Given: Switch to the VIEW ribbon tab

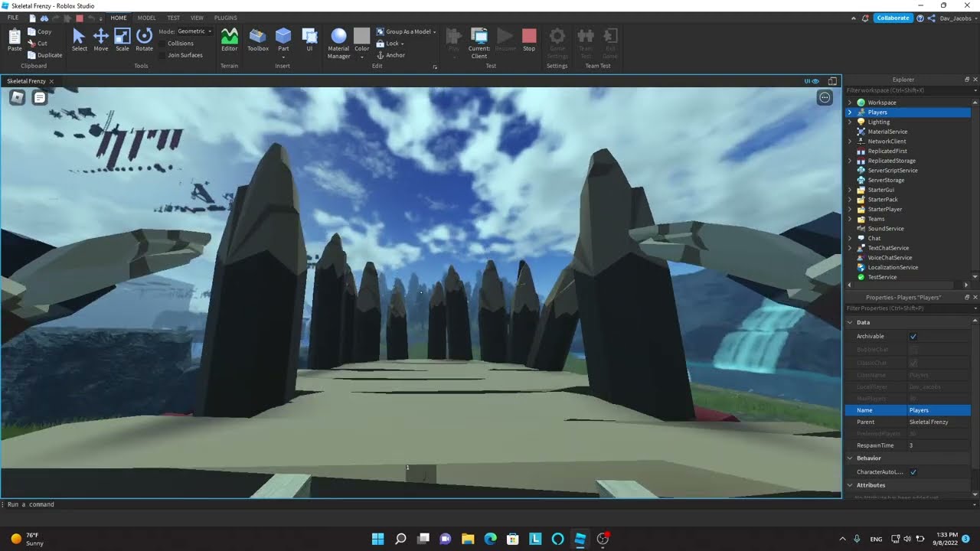Looking at the screenshot, I should tap(197, 18).
